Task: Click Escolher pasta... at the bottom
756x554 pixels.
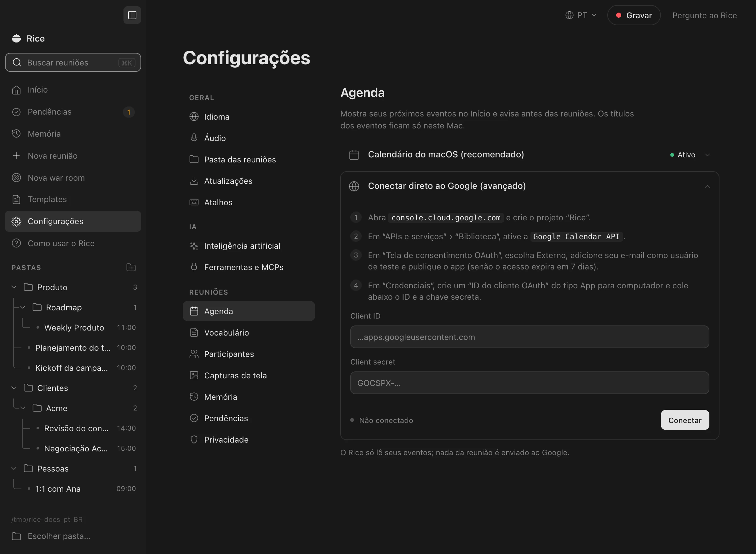Action: [73, 536]
